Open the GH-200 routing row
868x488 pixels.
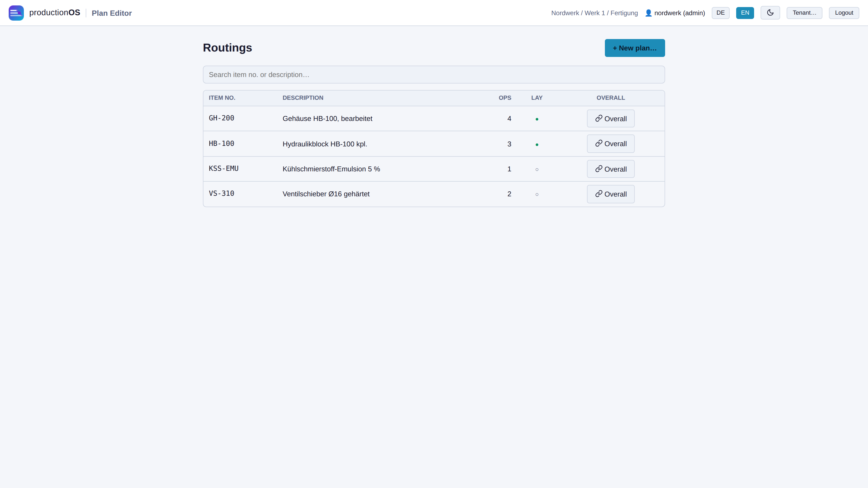[x=434, y=118]
